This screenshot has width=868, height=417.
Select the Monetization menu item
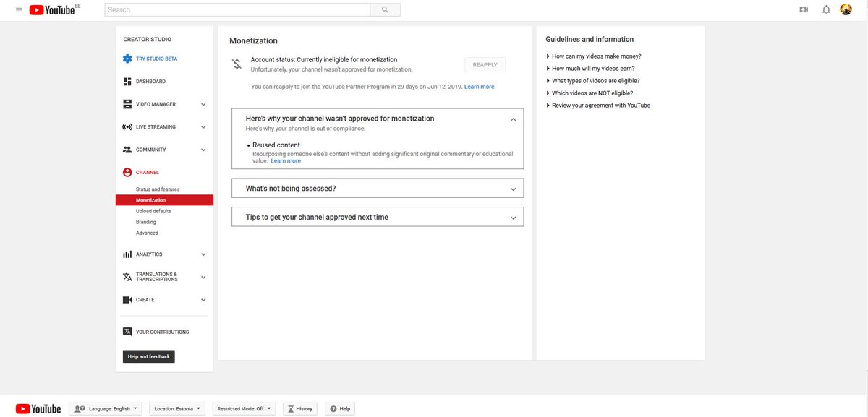164,200
